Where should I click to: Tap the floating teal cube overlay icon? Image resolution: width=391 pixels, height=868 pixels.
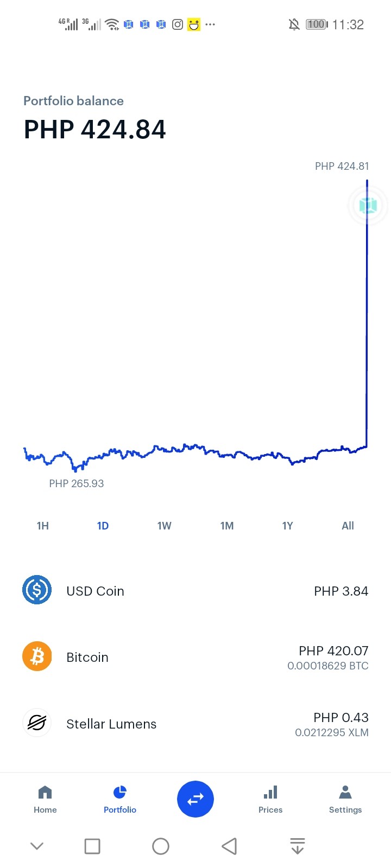(x=368, y=206)
